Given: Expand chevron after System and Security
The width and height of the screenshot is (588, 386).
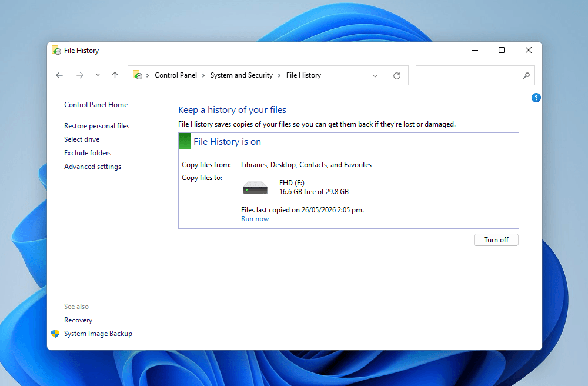Looking at the screenshot, I should pos(279,75).
